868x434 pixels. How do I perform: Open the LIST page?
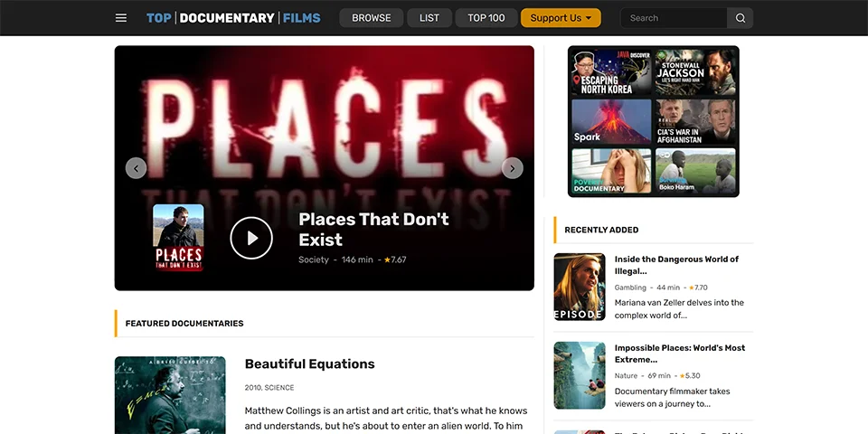[429, 18]
